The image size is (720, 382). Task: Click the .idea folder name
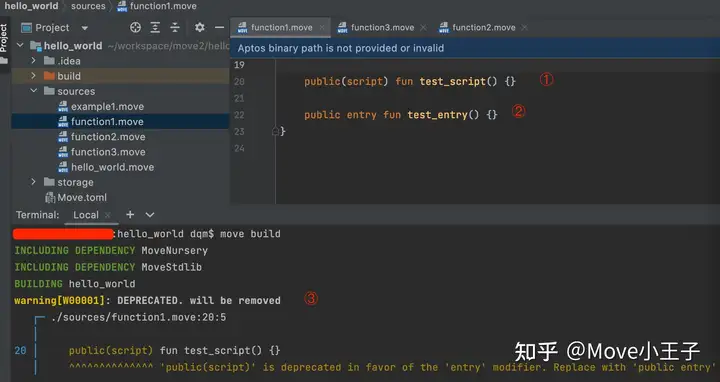point(69,61)
